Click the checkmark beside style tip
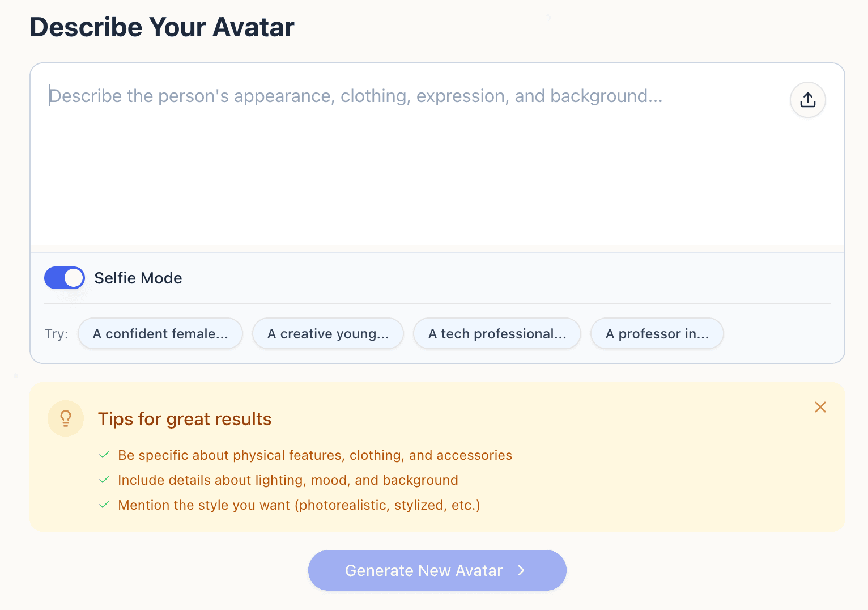The width and height of the screenshot is (868, 610). [x=105, y=505]
